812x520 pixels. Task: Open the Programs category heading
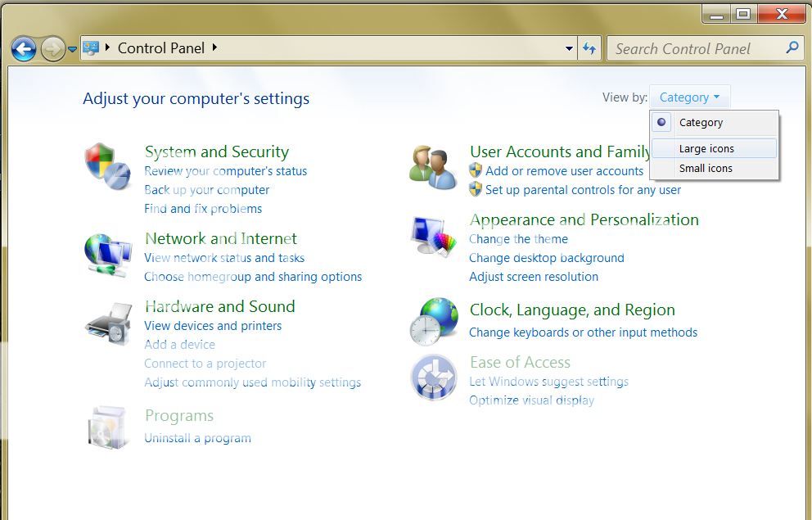(179, 416)
